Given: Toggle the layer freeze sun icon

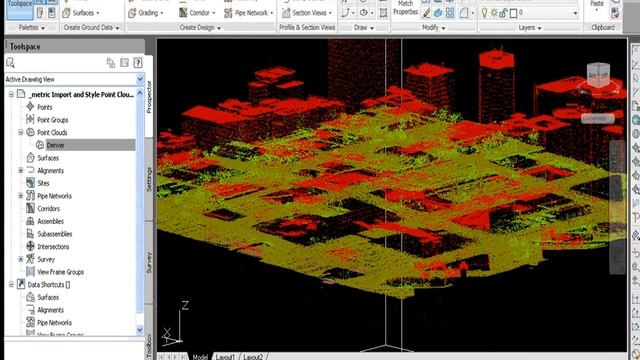Looking at the screenshot, I should tap(494, 13).
